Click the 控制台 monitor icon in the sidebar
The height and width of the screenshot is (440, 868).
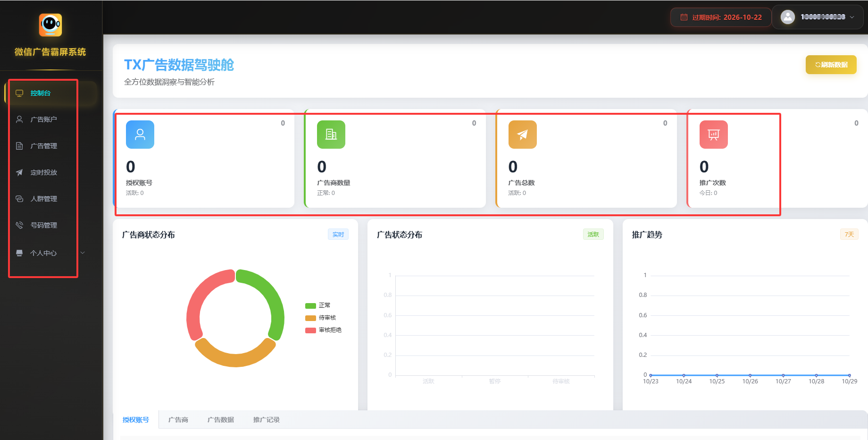19,93
